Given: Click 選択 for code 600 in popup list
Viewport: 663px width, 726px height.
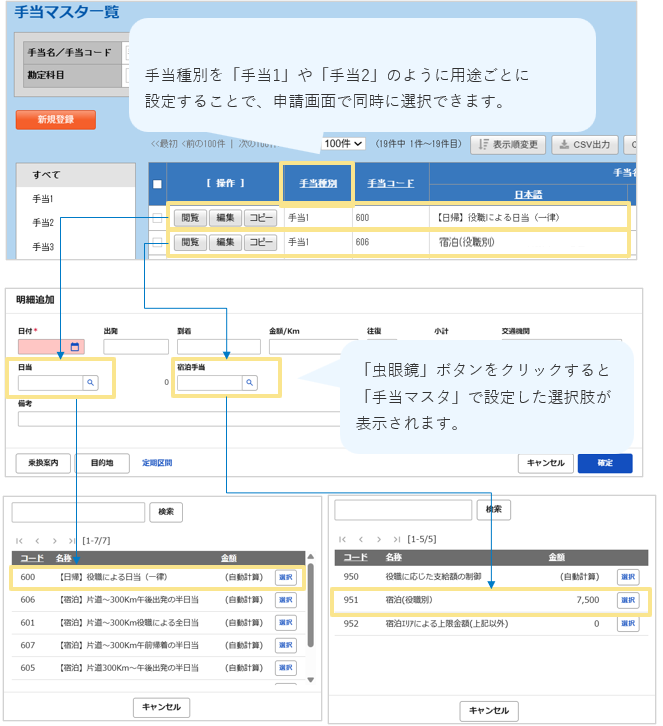Looking at the screenshot, I should point(286,577).
